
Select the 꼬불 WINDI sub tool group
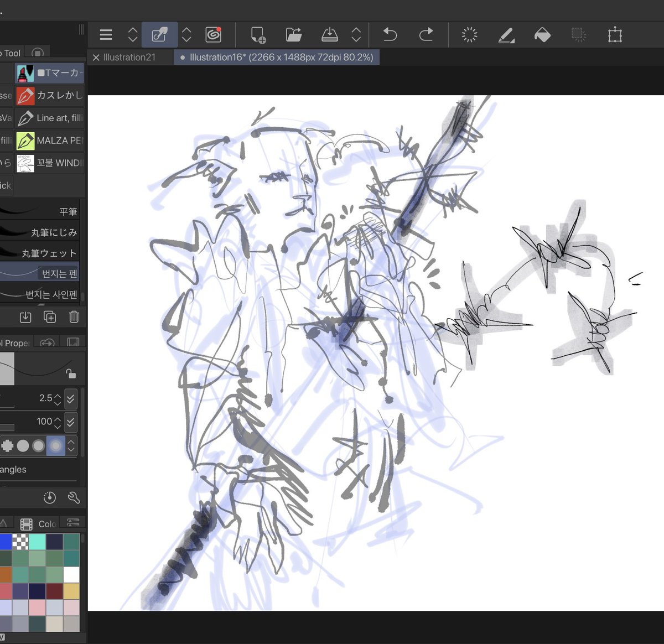point(49,163)
